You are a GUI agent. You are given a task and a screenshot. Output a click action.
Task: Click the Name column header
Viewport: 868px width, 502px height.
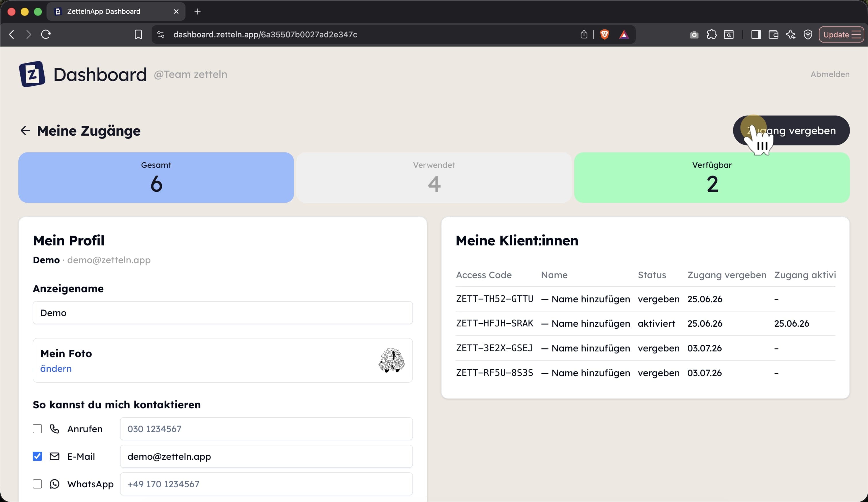pyautogui.click(x=554, y=275)
